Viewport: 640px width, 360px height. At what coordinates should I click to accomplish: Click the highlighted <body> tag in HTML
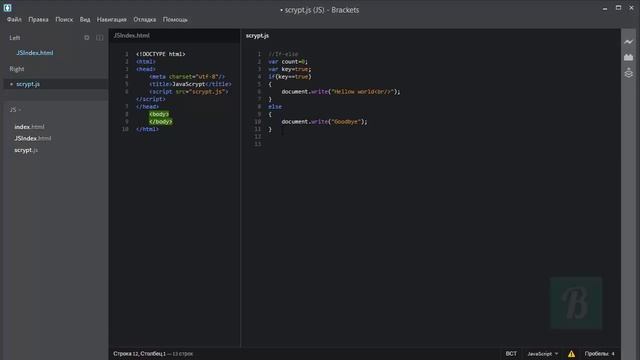point(159,114)
